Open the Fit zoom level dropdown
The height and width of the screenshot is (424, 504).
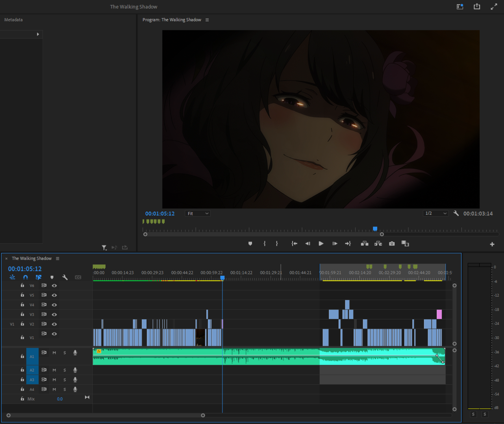[x=198, y=214]
